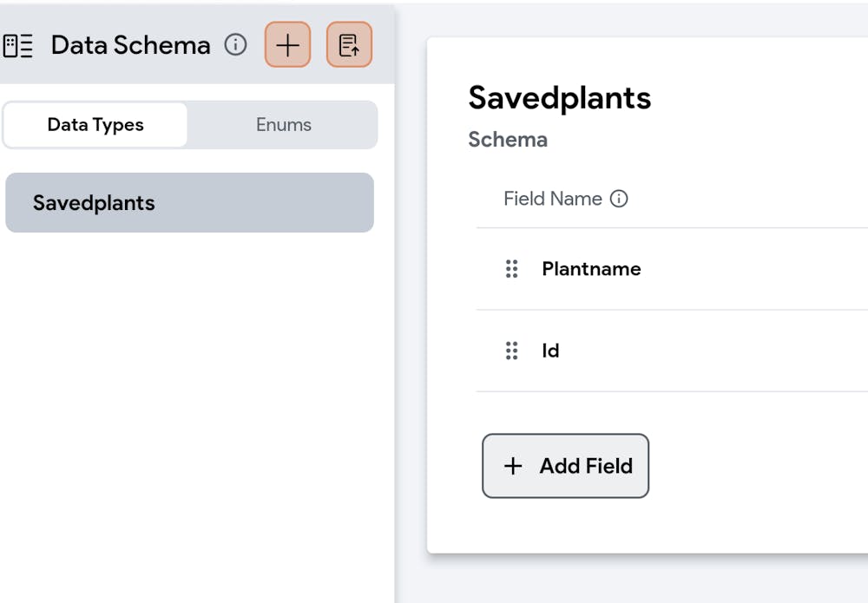The image size is (868, 603).
Task: Click the Data Schema panel icon
Action: [x=17, y=45]
